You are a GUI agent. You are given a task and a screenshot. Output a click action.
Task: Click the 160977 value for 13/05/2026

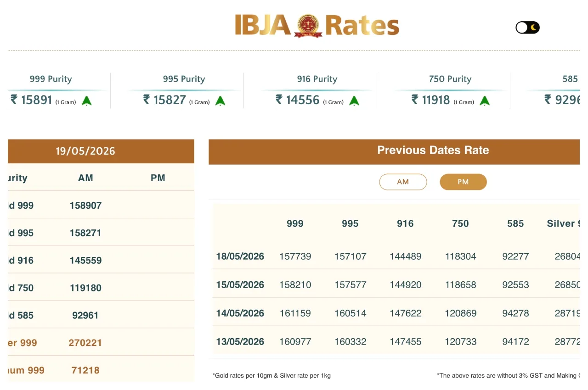(x=295, y=342)
